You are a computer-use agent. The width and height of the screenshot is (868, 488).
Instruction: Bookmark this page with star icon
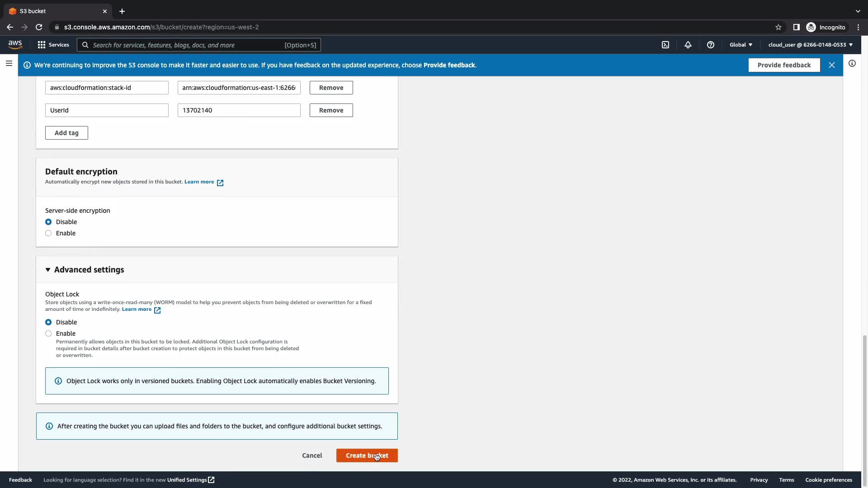point(778,27)
